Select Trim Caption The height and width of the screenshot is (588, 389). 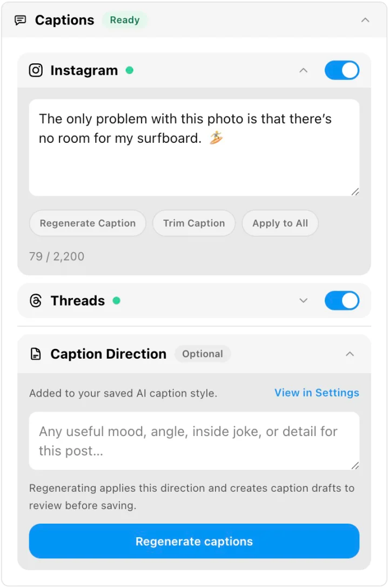pos(194,223)
